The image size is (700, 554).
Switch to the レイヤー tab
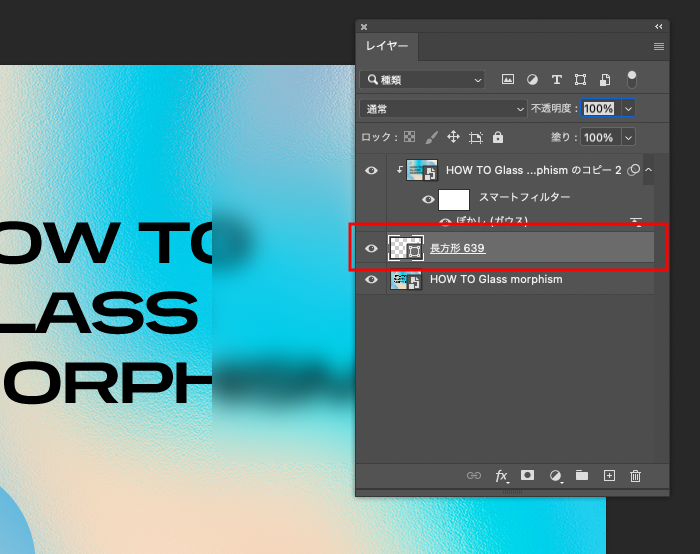pyautogui.click(x=387, y=46)
